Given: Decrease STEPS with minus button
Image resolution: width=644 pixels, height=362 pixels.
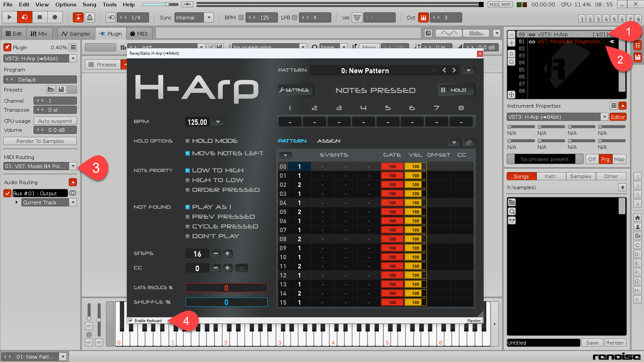Looking at the screenshot, I should (216, 254).
